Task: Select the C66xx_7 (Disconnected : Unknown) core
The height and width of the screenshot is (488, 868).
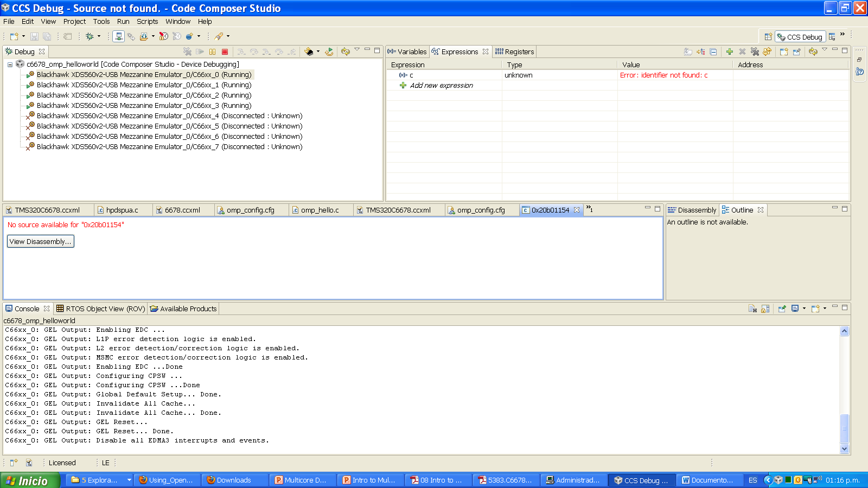Action: [x=169, y=146]
